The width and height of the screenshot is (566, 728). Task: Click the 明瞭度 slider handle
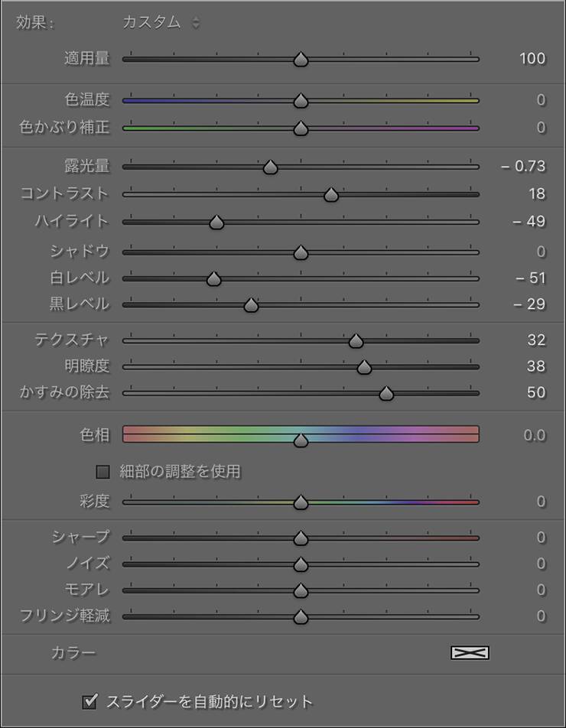tap(364, 367)
